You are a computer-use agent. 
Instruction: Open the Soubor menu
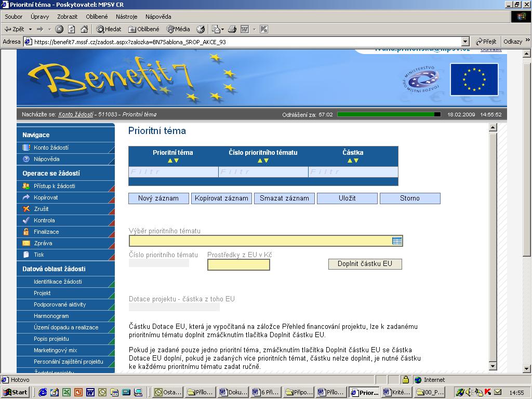(14, 17)
